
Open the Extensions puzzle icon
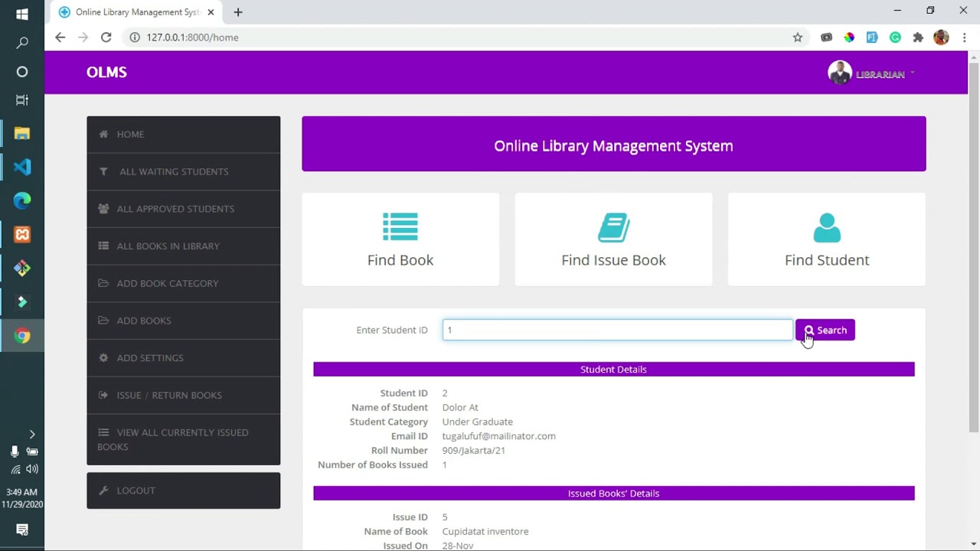[918, 37]
